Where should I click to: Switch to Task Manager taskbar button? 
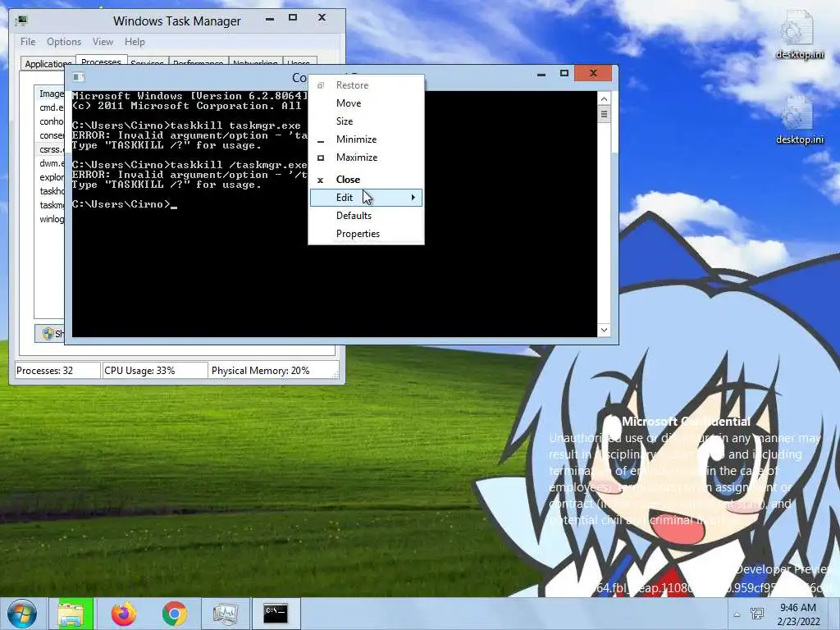click(x=226, y=614)
